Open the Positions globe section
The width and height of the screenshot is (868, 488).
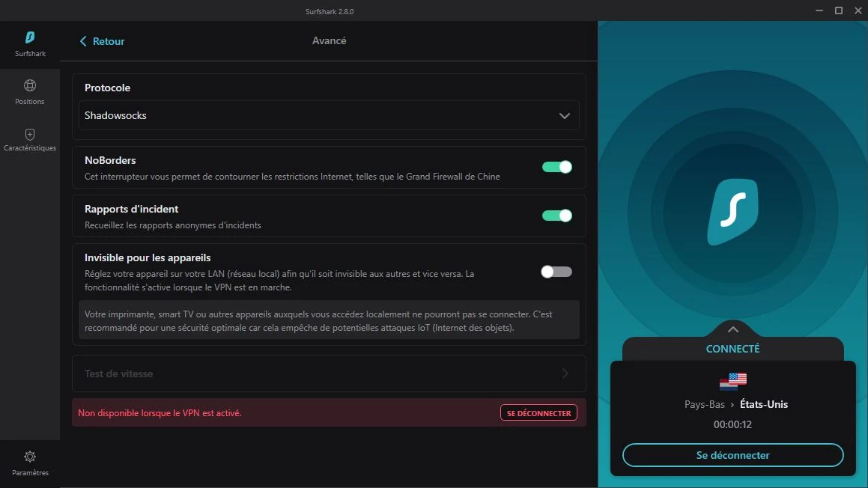tap(30, 92)
